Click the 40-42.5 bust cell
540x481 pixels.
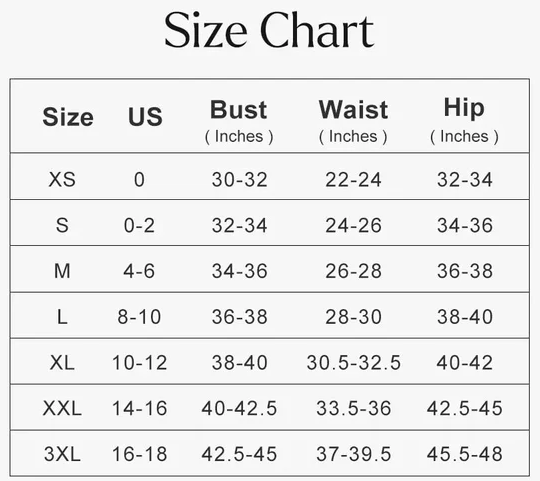point(239,408)
